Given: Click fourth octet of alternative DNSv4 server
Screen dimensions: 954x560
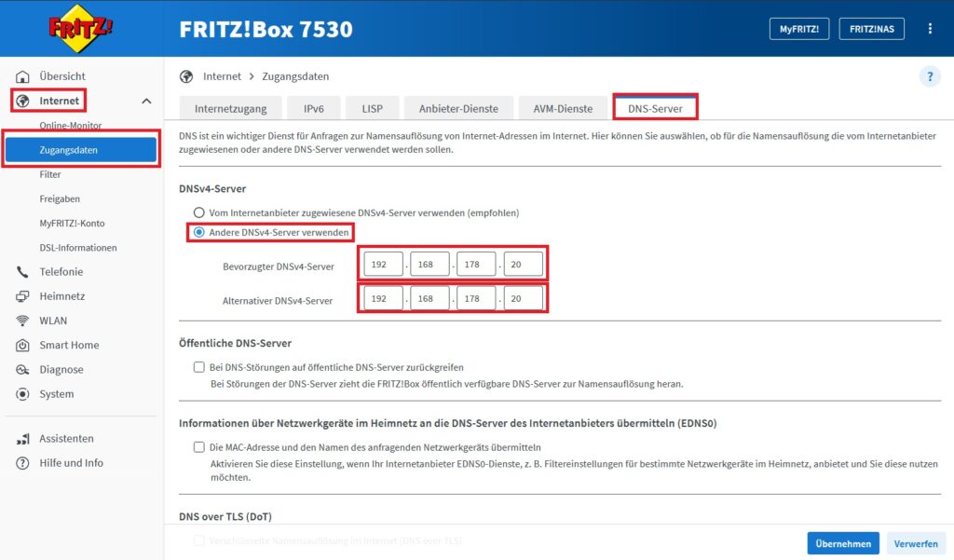Looking at the screenshot, I should click(x=524, y=298).
